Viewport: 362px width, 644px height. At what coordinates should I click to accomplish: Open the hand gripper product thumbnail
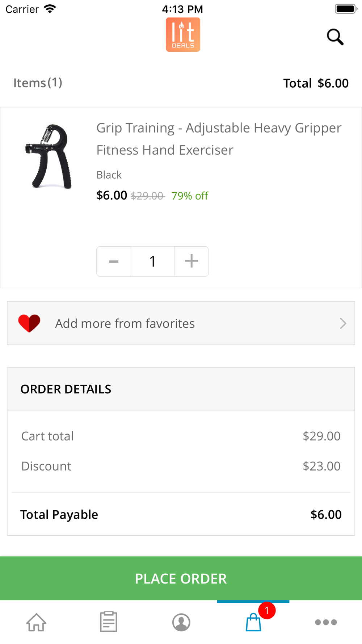[x=50, y=156]
